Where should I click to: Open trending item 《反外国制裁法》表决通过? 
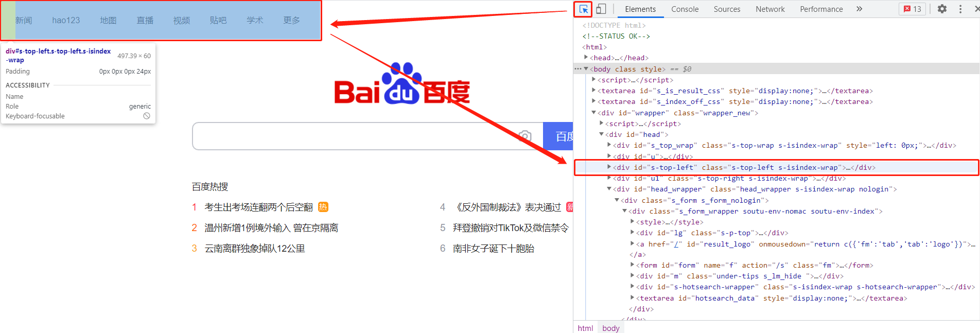pyautogui.click(x=507, y=207)
